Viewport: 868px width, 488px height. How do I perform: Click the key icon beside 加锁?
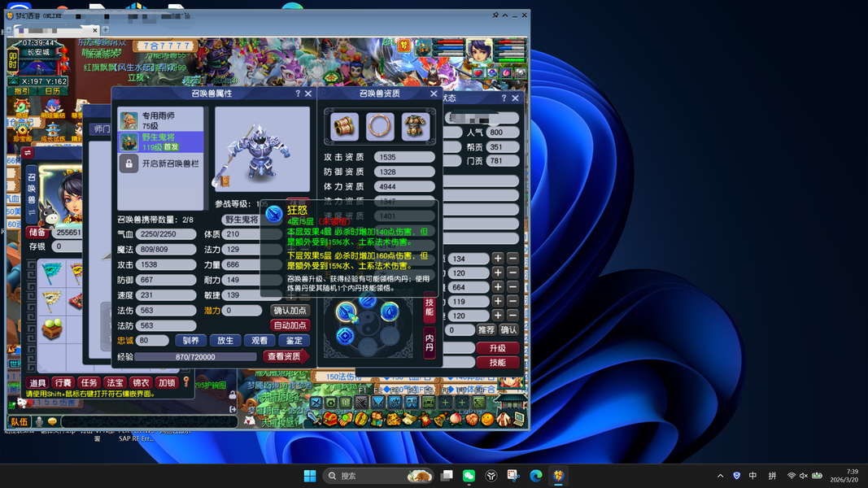(186, 381)
